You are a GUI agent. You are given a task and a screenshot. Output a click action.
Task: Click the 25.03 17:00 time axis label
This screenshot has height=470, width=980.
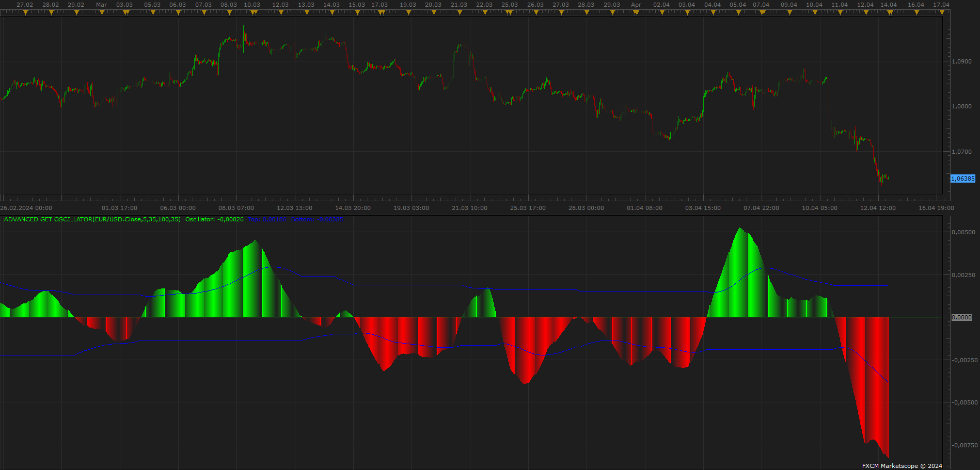pos(528,208)
